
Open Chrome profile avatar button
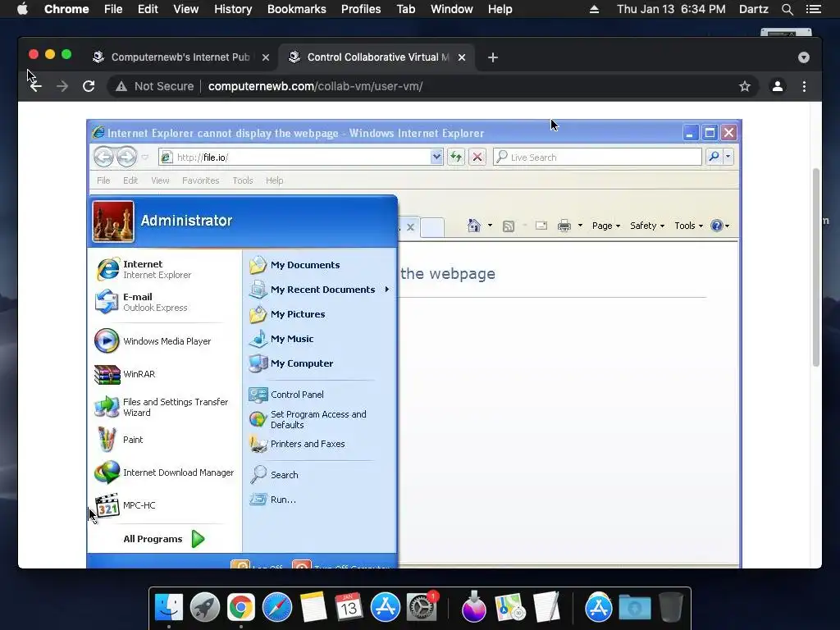(x=778, y=86)
